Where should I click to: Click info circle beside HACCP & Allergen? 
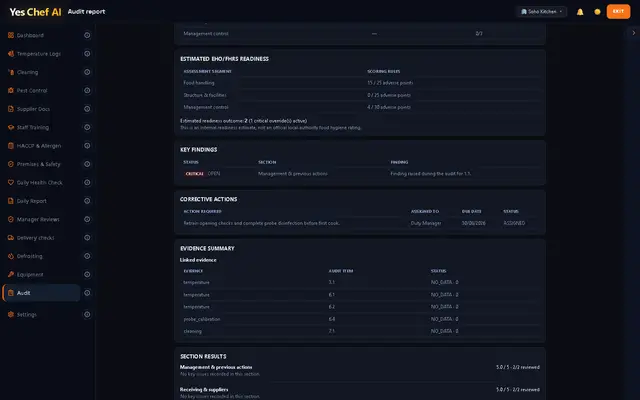tap(87, 145)
